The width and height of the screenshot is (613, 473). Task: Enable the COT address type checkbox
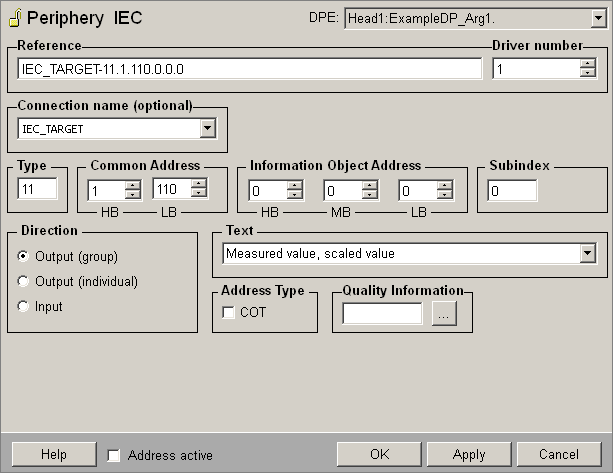tap(228, 313)
